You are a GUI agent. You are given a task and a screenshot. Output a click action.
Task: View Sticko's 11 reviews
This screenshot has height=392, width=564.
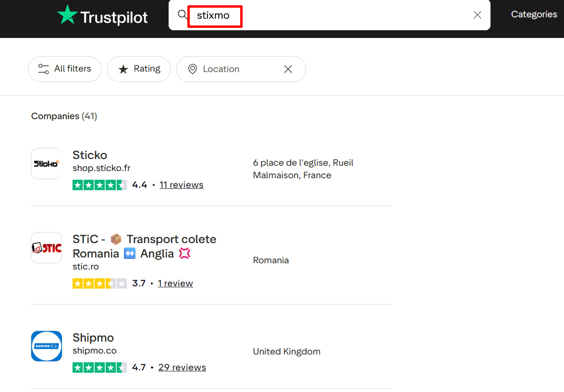point(181,185)
